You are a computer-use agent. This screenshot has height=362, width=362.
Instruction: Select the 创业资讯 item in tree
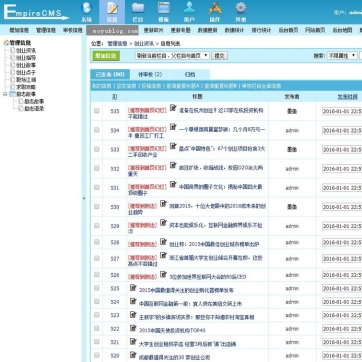point(26,50)
